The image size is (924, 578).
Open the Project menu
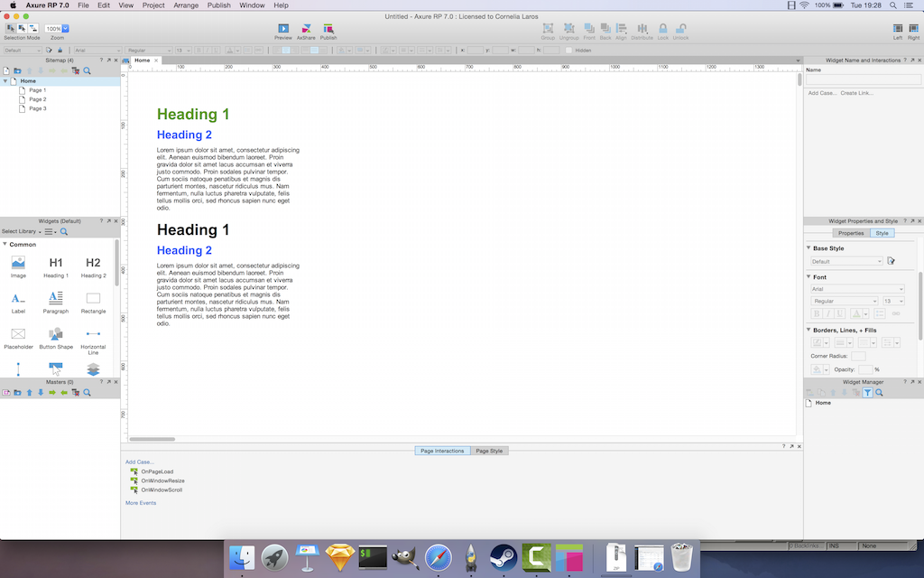click(153, 5)
